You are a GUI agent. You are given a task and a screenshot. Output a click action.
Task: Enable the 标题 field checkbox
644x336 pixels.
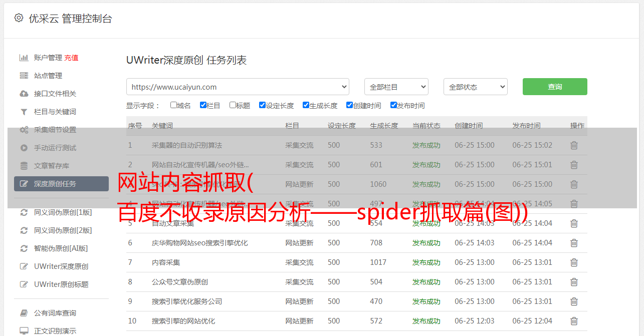pos(233,105)
